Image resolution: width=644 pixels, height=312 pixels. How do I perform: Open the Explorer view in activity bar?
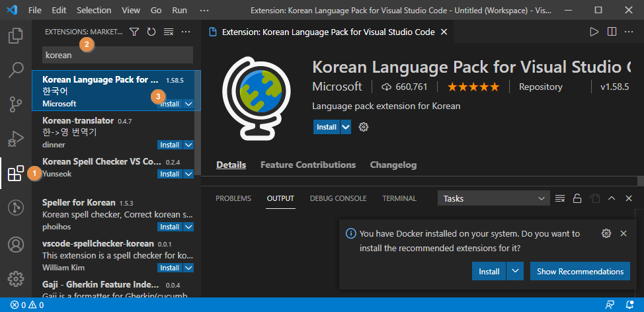point(16,35)
